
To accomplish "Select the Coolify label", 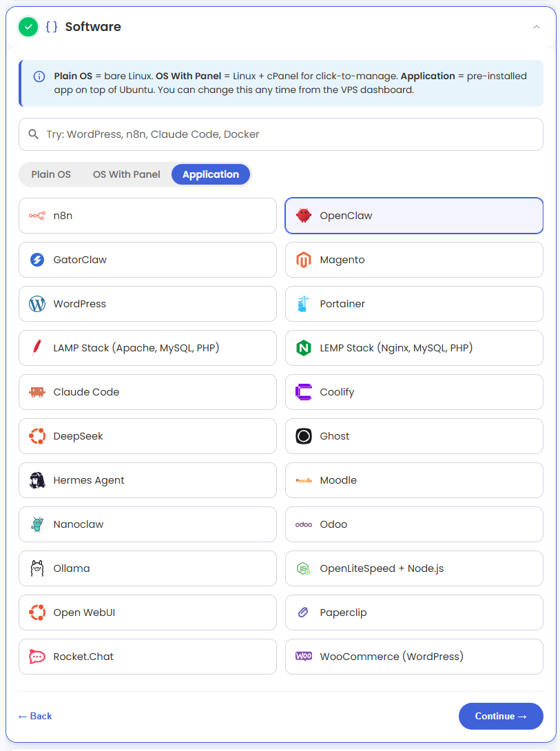I will 337,392.
